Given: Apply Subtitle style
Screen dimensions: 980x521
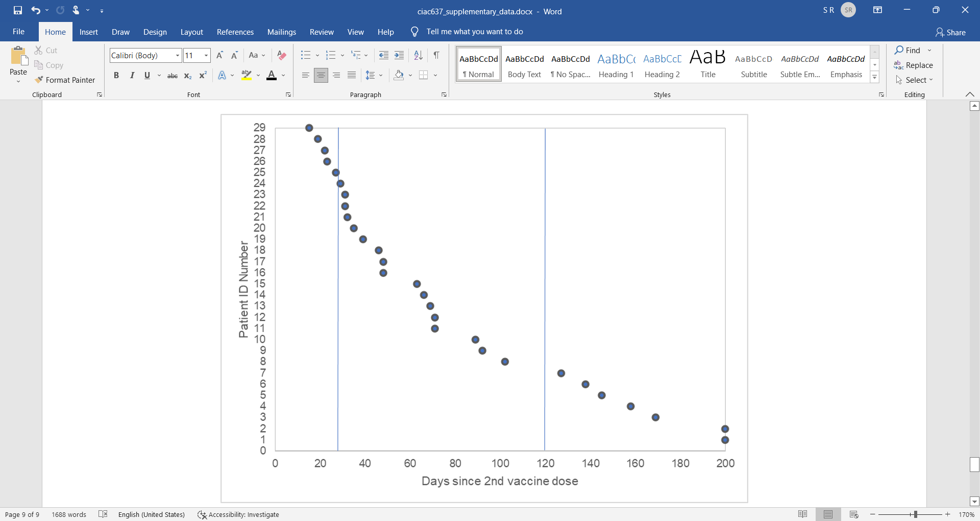Looking at the screenshot, I should pyautogui.click(x=754, y=65).
